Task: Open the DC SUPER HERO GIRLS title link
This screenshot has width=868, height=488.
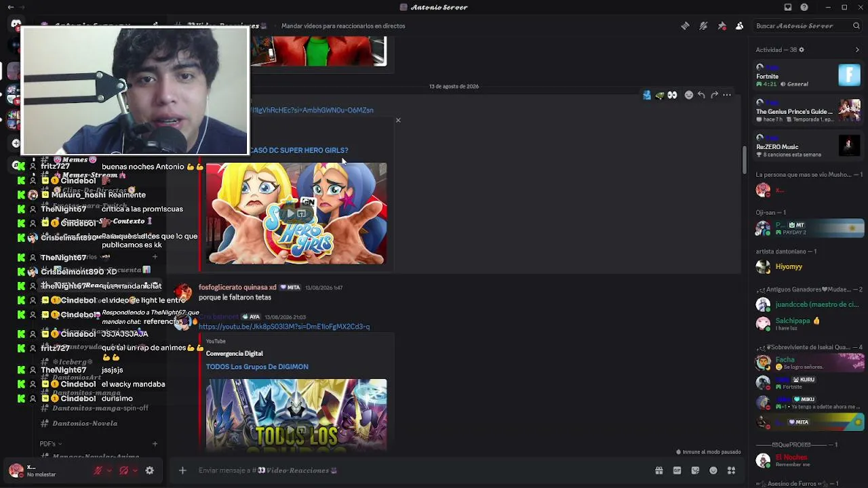Action: pyautogui.click(x=299, y=150)
